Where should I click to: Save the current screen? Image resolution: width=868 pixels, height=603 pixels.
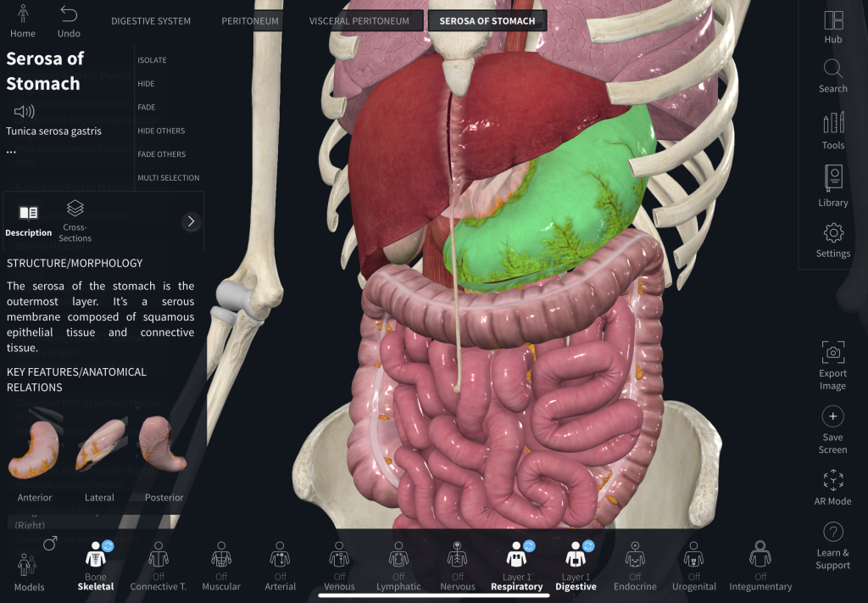click(832, 430)
